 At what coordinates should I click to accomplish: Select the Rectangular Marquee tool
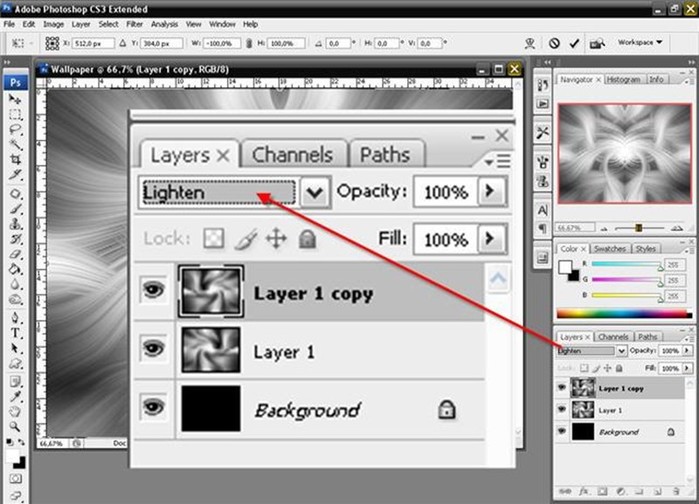[x=15, y=115]
